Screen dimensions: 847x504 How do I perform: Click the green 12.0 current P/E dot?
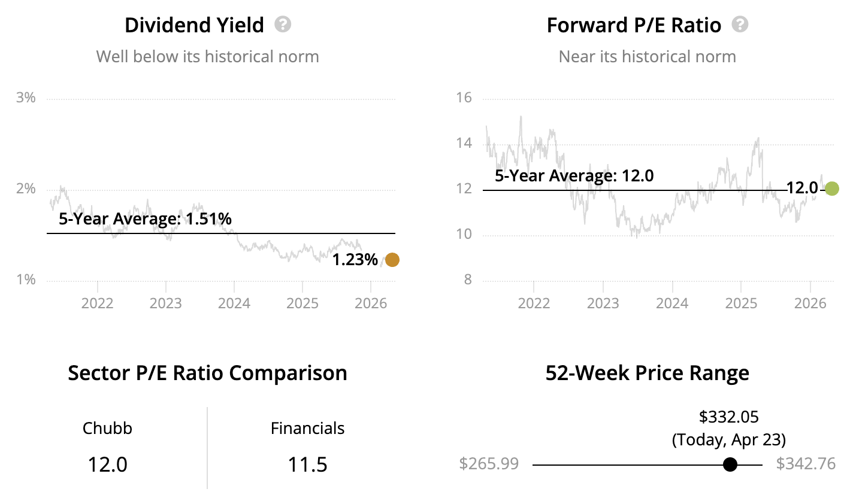point(831,189)
